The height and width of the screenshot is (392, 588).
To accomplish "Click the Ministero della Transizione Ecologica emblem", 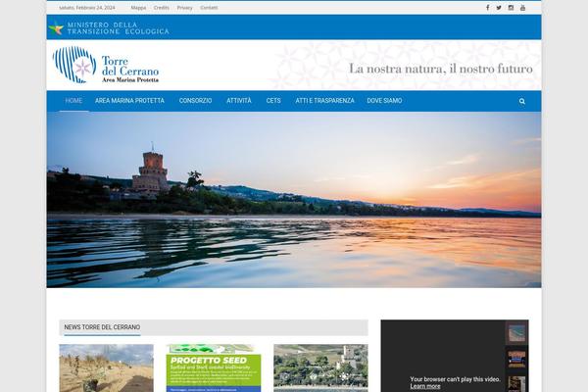I will 56,27.
